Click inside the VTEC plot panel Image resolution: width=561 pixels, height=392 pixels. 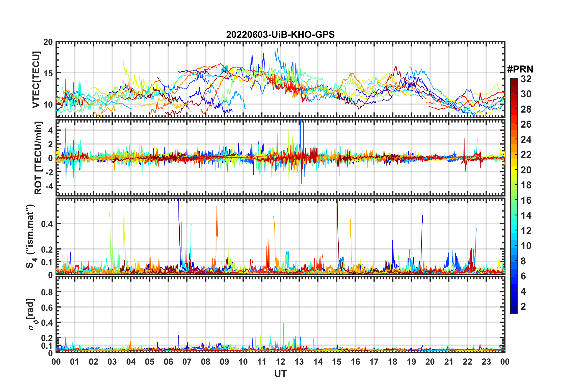coord(280,79)
